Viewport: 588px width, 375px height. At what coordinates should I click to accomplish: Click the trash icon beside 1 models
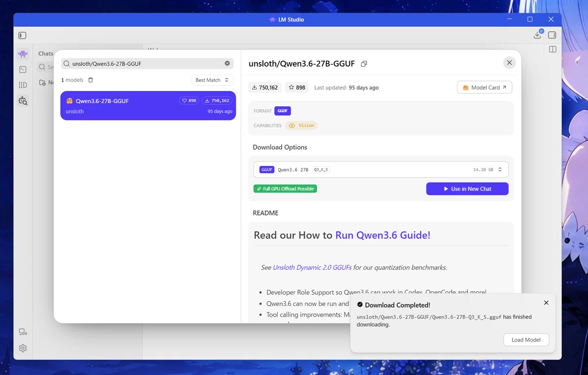91,80
